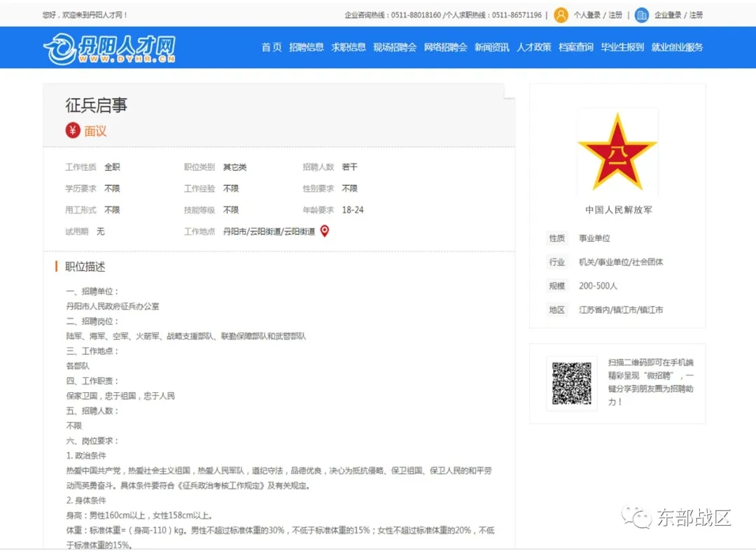The image size is (756, 551).
Task: Click the QR code image
Action: 571,383
